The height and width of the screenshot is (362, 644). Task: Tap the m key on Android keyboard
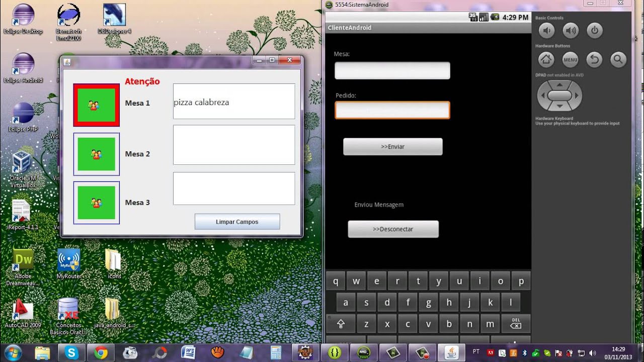click(x=490, y=324)
